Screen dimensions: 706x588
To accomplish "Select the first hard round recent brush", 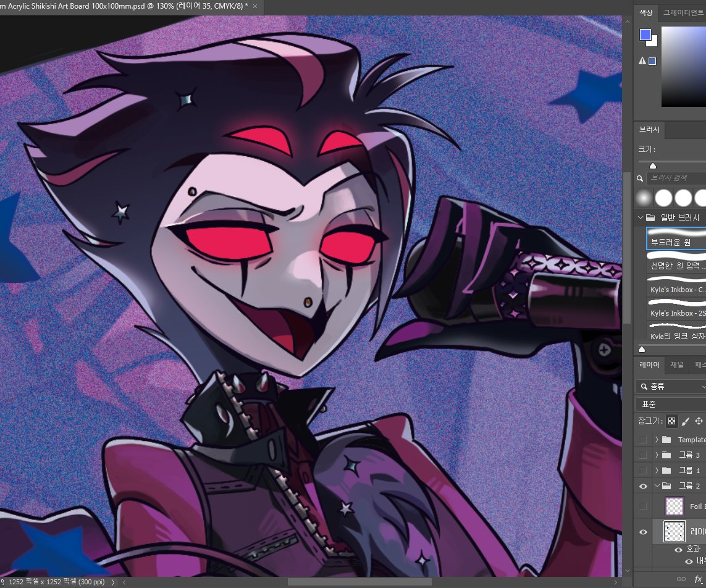I will (663, 198).
